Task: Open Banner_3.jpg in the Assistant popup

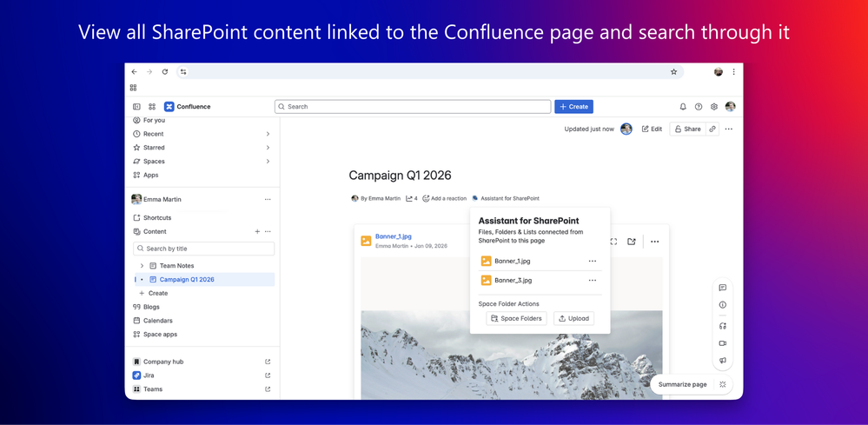Action: [x=514, y=281]
